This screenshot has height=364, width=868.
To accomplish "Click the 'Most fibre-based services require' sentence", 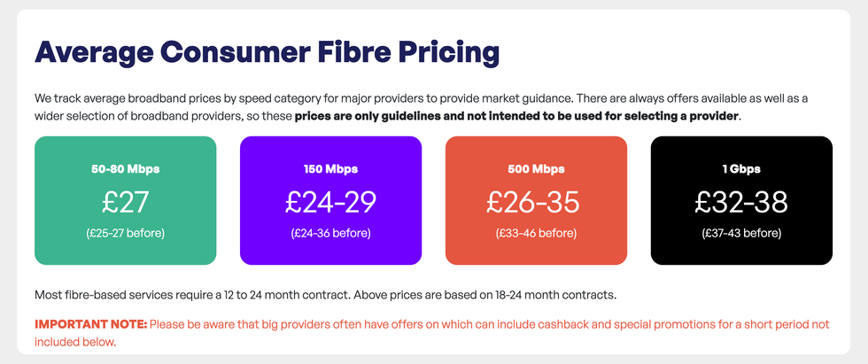I will 177,294.
